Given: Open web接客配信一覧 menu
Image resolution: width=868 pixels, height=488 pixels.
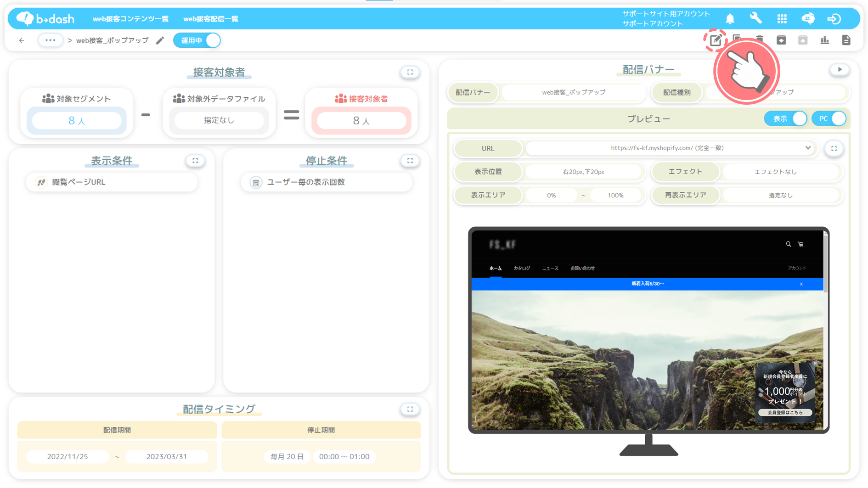Looking at the screenshot, I should 211,19.
